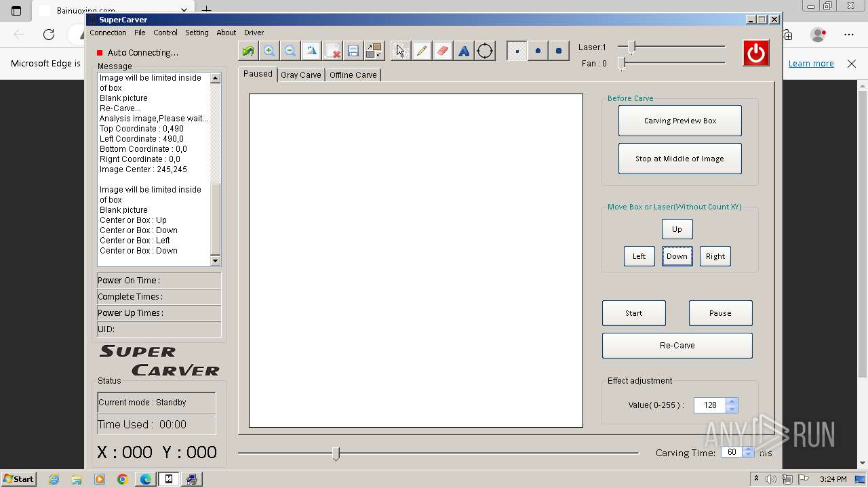Switch to Microsoft Edge on the taskbar
The width and height of the screenshot is (868, 488).
coord(146,479)
